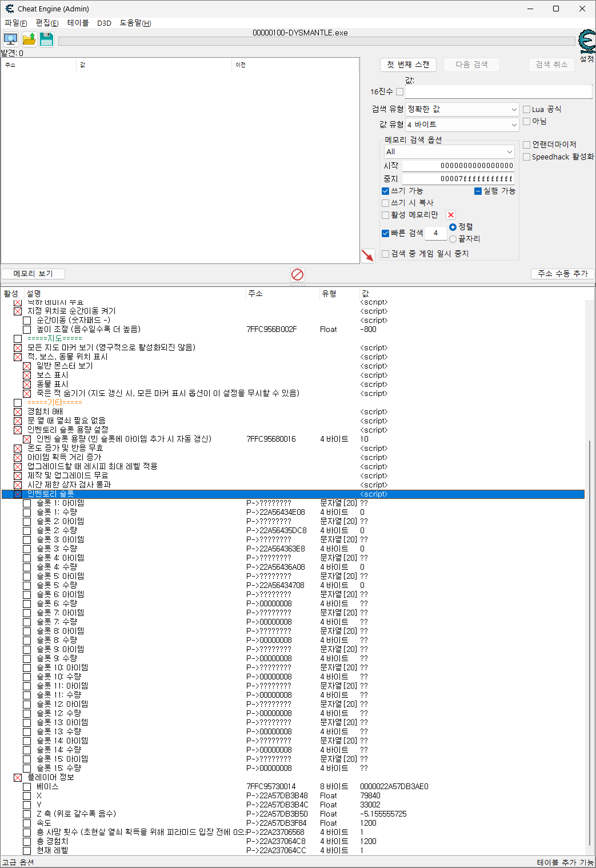Enable the Lua 공식 checkbox
This screenshot has width=596, height=868.
pos(527,109)
